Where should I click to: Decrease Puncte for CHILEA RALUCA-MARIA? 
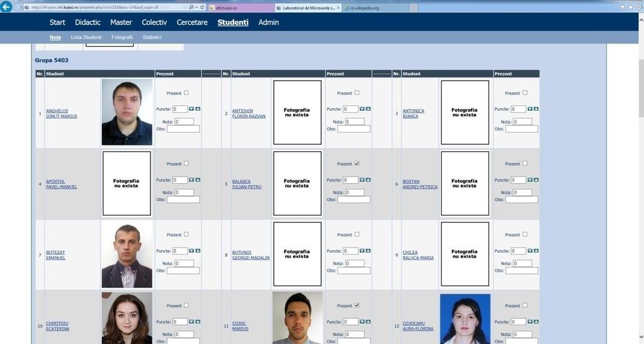click(530, 251)
